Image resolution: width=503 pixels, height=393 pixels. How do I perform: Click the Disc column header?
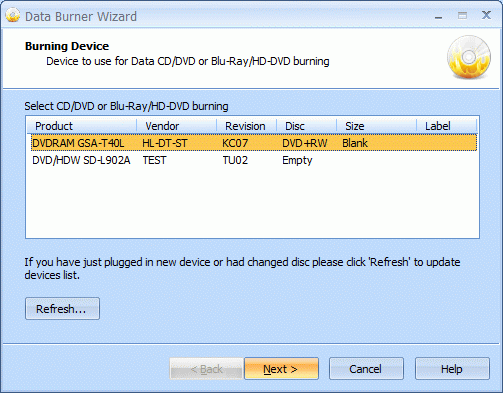(306, 126)
